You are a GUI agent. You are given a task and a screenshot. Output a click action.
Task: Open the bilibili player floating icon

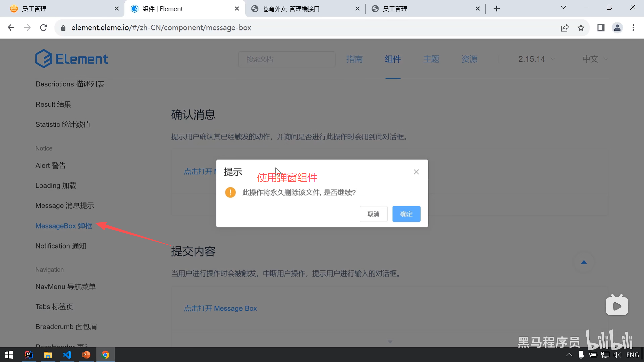click(617, 305)
